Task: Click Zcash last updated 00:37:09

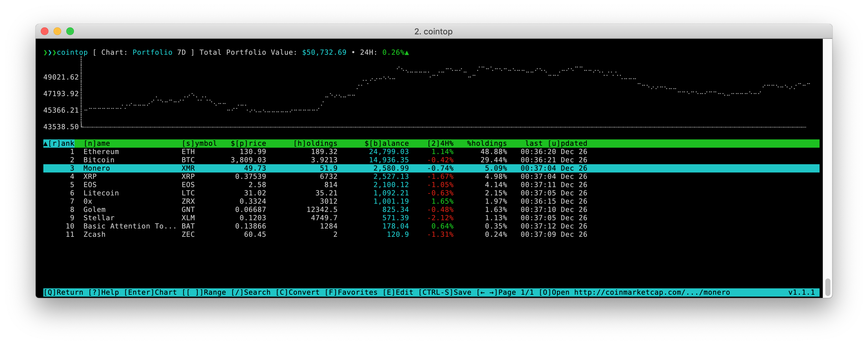Action: point(539,235)
